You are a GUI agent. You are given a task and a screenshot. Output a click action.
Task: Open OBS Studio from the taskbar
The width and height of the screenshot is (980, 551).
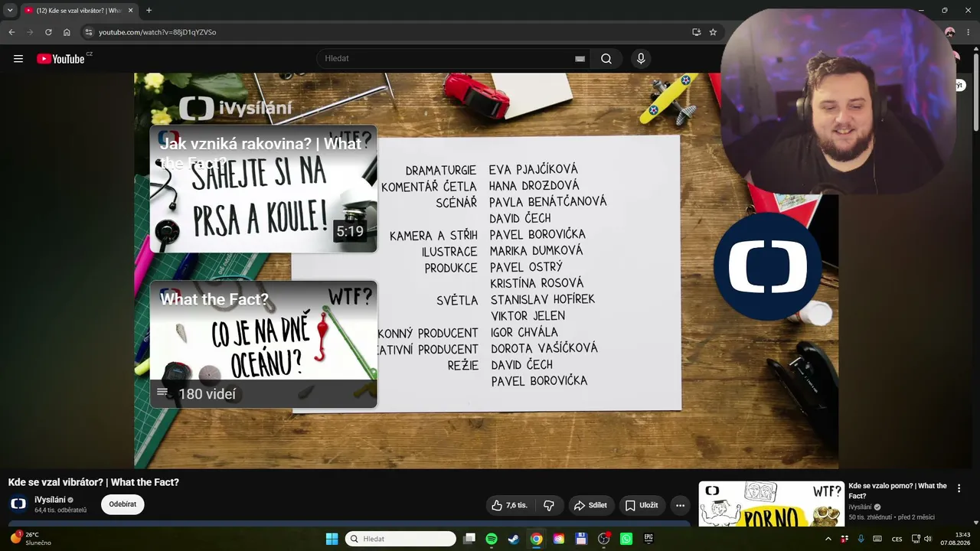click(x=604, y=539)
